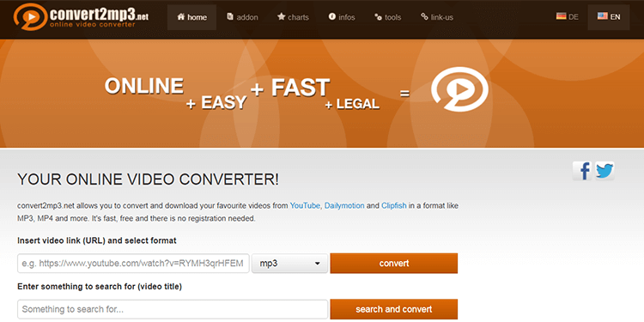This screenshot has width=644, height=322.
Task: Click 'Enter something to search for' label
Action: point(100,287)
